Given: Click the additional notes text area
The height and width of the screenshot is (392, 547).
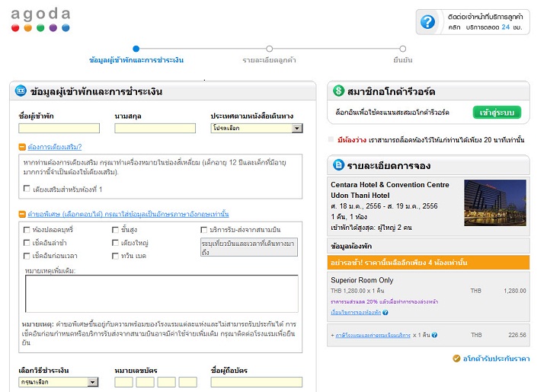Looking at the screenshot, I should click(x=162, y=293).
